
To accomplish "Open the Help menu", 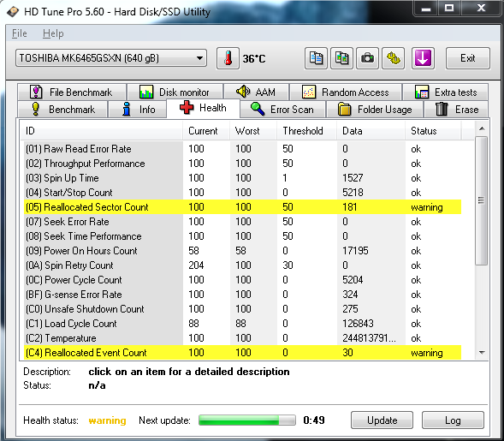I will 53,33.
